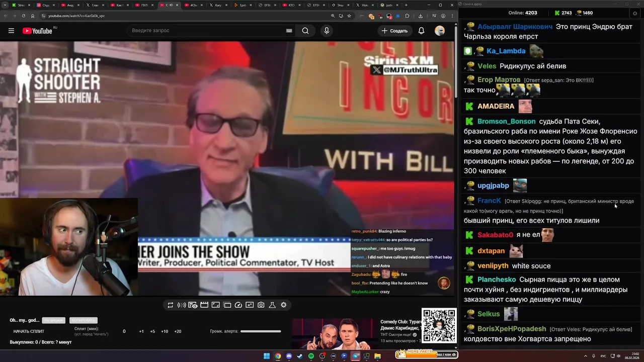
Task: Open the on-screen keyboard icon in search box
Action: pyautogui.click(x=289, y=31)
